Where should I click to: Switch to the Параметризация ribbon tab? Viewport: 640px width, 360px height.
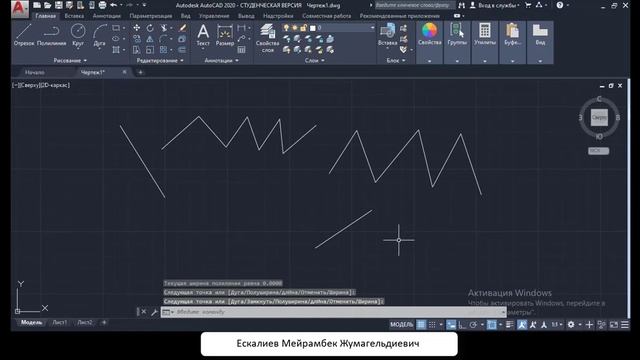pyautogui.click(x=151, y=16)
